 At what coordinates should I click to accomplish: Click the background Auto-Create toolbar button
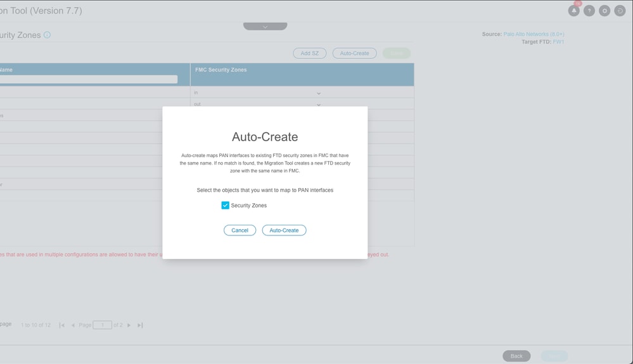354,53
